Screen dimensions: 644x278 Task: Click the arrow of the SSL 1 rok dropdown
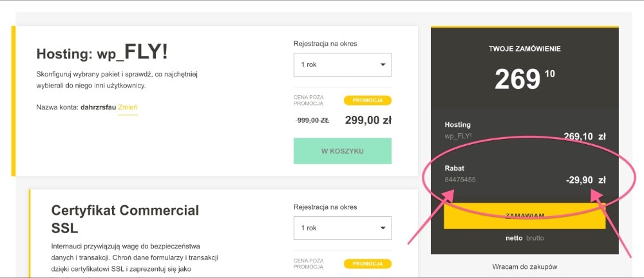click(x=383, y=228)
